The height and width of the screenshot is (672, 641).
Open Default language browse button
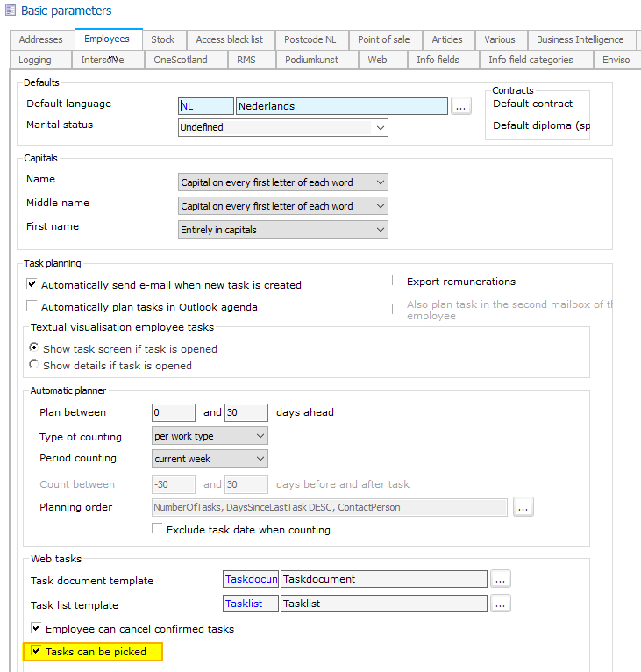462,106
